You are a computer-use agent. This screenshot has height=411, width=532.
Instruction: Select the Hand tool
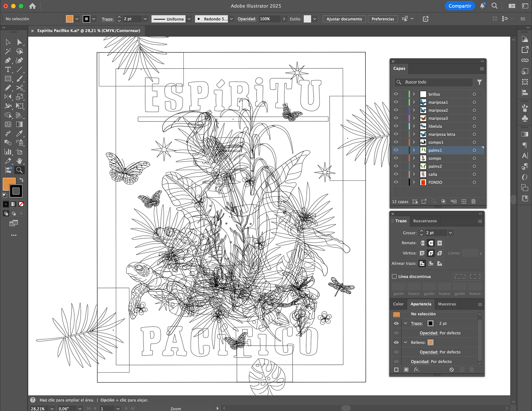click(x=19, y=161)
